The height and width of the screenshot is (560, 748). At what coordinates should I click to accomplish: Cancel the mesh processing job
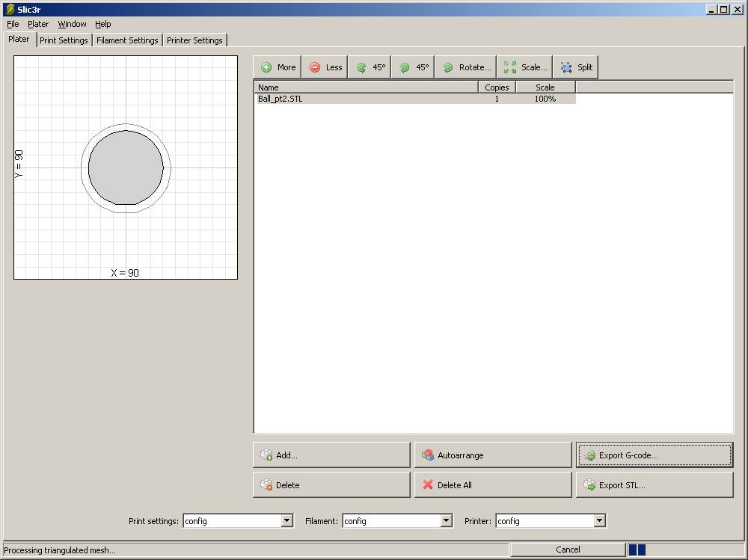tap(568, 550)
